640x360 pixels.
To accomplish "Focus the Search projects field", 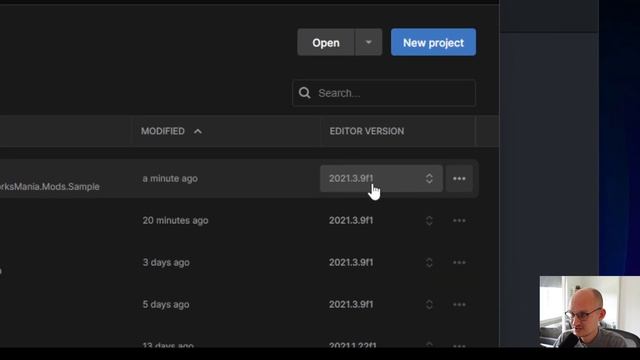I will (x=384, y=93).
